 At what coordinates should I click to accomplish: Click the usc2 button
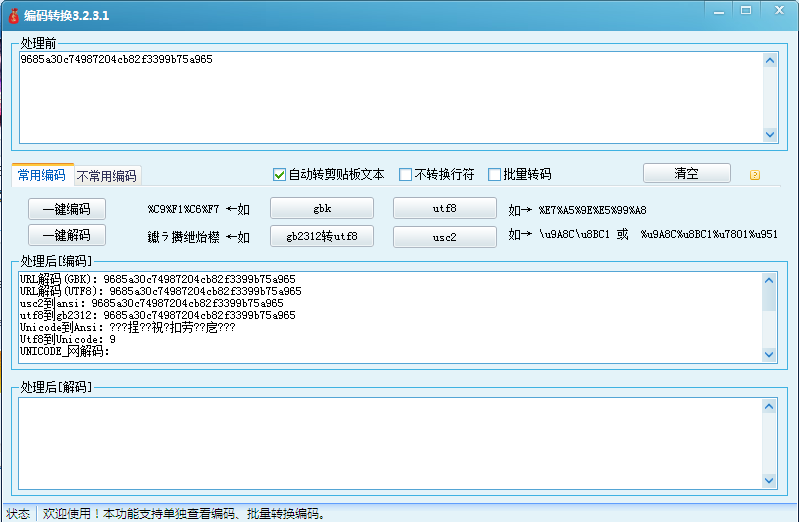444,237
